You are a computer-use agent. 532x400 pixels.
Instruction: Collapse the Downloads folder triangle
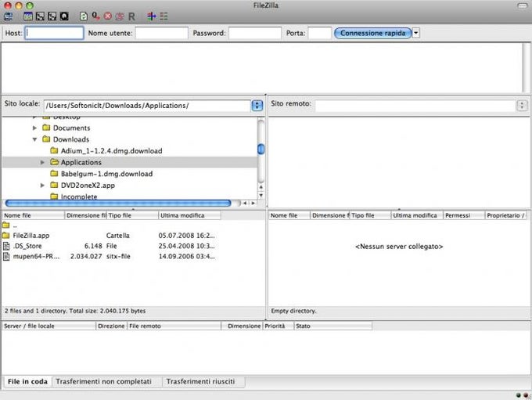(x=34, y=139)
